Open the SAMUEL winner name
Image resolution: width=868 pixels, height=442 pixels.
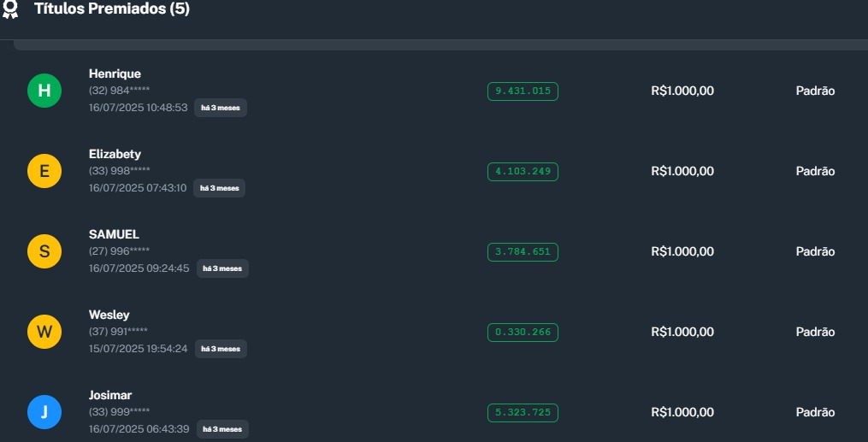(x=114, y=234)
